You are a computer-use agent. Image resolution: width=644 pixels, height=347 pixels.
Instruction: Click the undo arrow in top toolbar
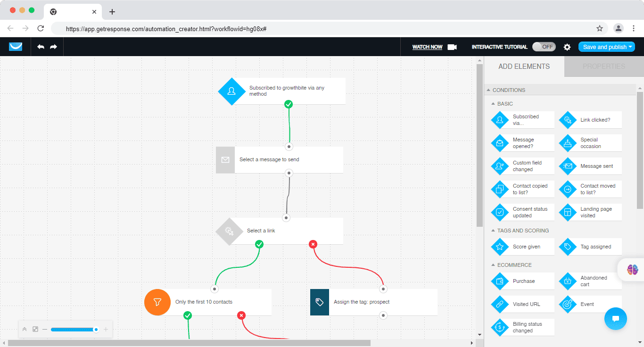[41, 47]
